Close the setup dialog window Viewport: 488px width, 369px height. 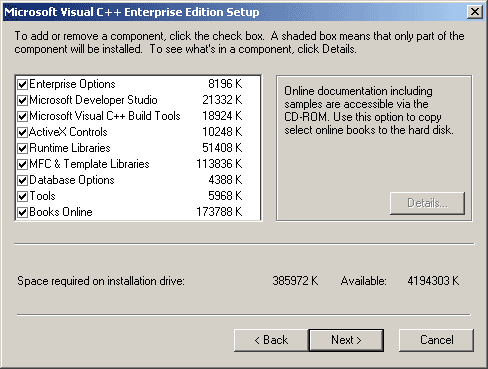pyautogui.click(x=475, y=12)
